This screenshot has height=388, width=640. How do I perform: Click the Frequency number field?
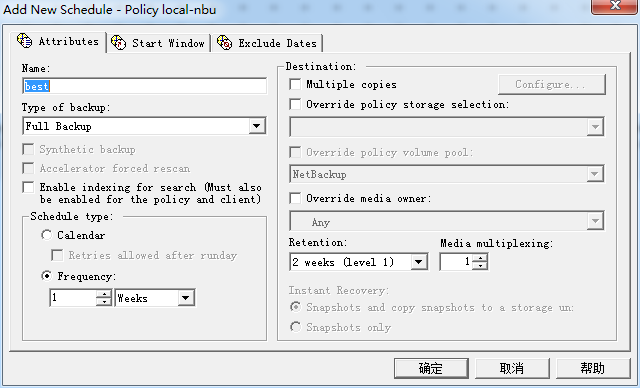point(73,298)
